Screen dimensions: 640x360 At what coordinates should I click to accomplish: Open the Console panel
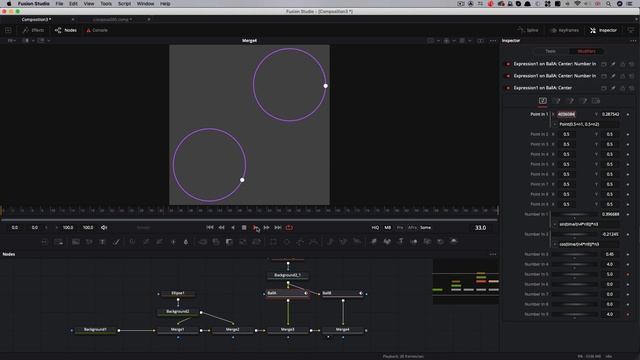click(x=97, y=30)
